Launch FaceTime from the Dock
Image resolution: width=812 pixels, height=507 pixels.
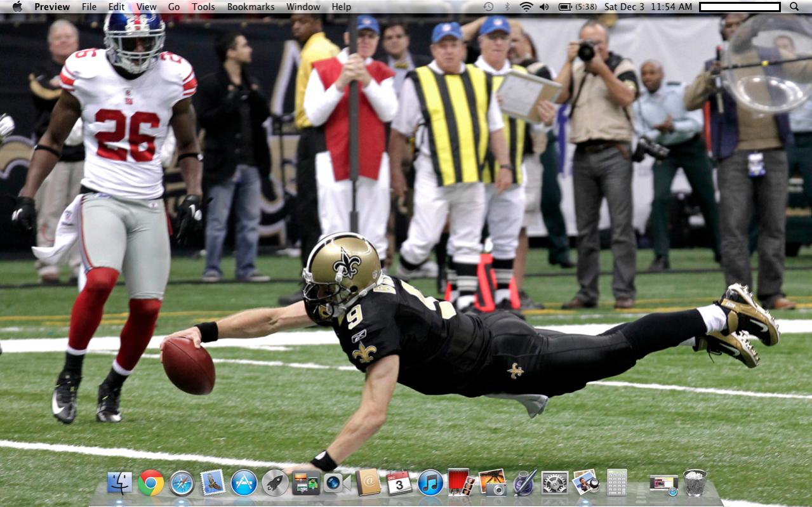337,483
